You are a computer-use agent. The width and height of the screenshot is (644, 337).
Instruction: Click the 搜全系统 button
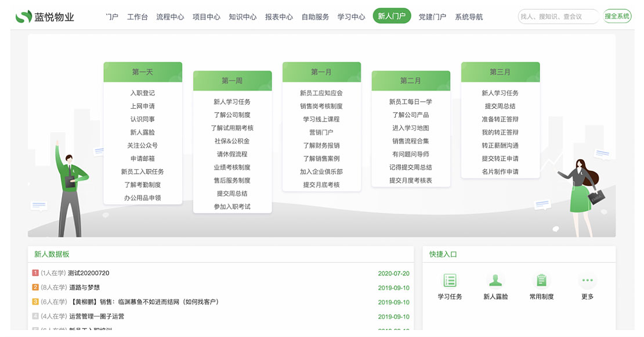tap(617, 16)
